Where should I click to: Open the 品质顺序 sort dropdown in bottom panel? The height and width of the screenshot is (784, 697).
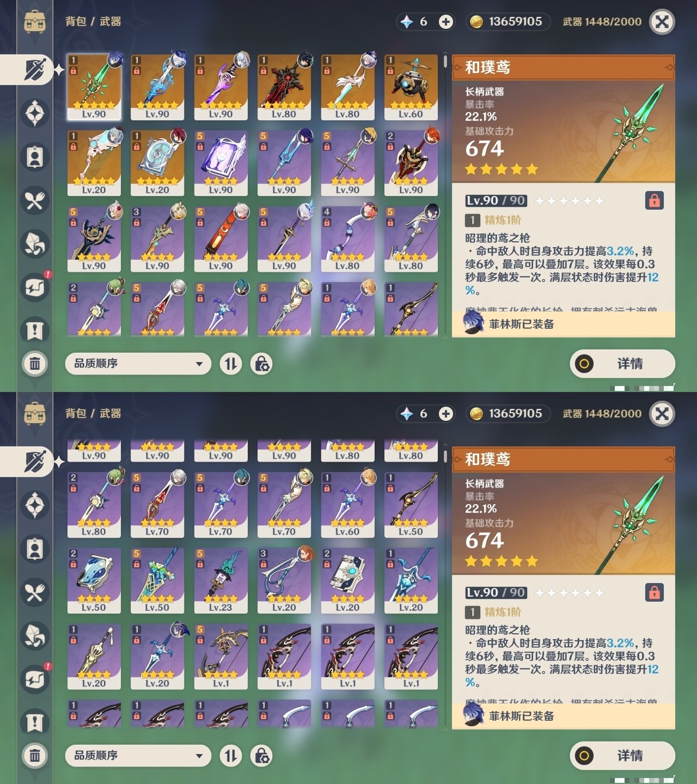click(138, 756)
